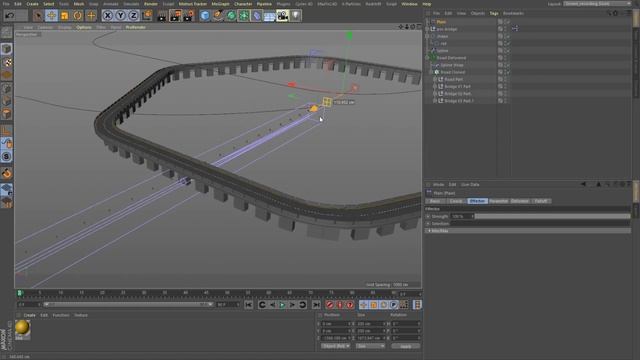Click Go to Start of animation
640x360 pixels.
(x=249, y=305)
